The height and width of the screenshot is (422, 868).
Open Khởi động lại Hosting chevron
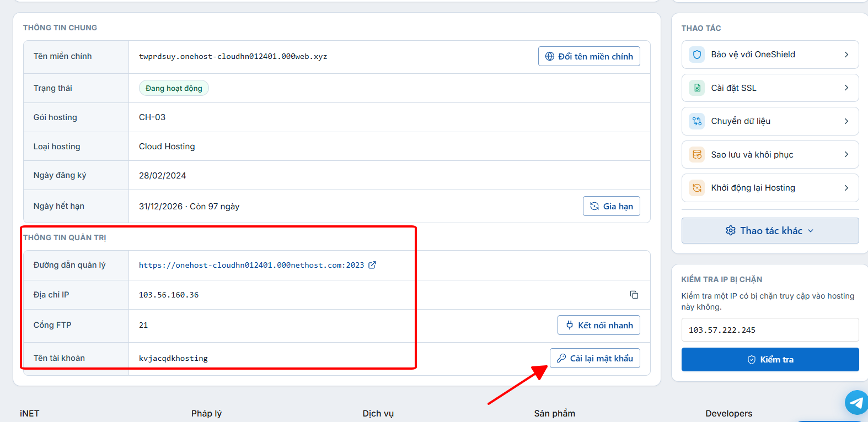846,188
